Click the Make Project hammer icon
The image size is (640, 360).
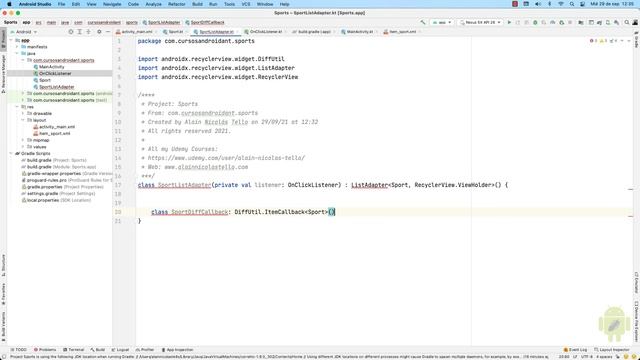pos(423,22)
